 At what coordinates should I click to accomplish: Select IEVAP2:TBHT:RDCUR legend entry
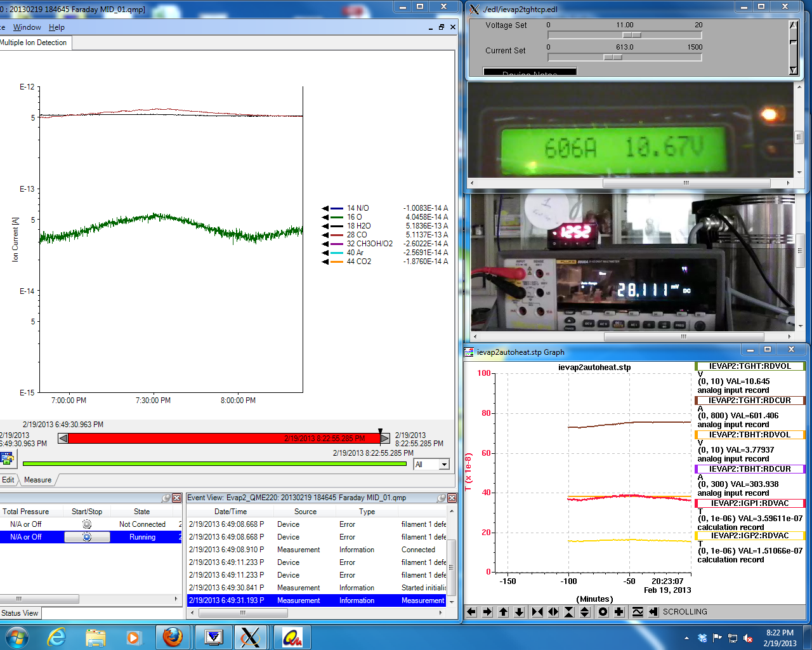(x=750, y=469)
